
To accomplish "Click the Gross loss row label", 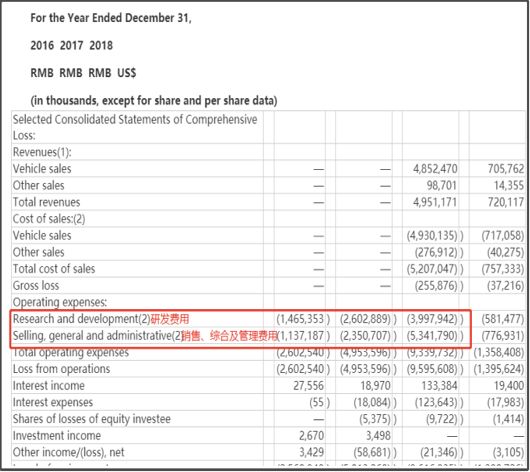I will [x=36, y=286].
